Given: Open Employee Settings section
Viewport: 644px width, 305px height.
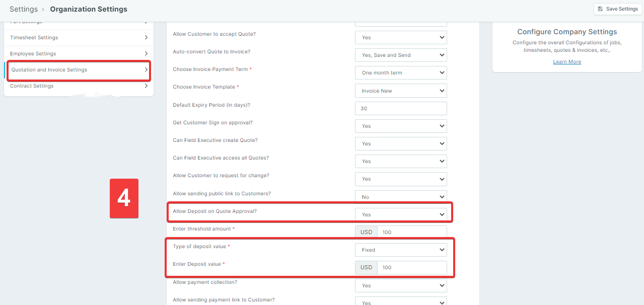Looking at the screenshot, I should pos(33,54).
